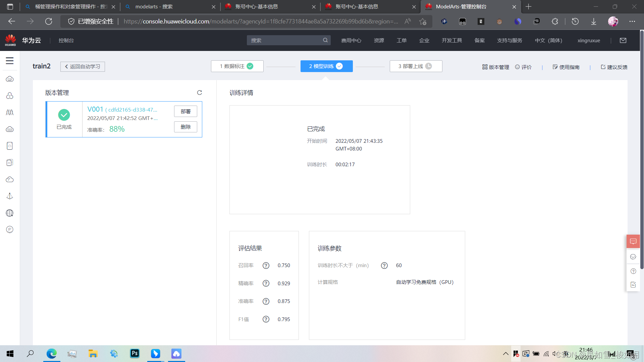
Task: Open the xingruxue account menu
Action: [589, 41]
